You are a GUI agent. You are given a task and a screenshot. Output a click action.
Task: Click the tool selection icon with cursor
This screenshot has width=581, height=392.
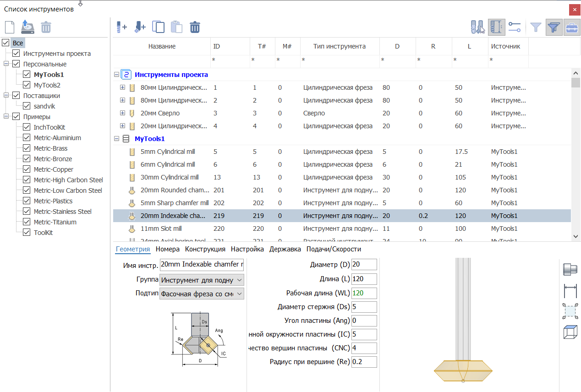477,27
